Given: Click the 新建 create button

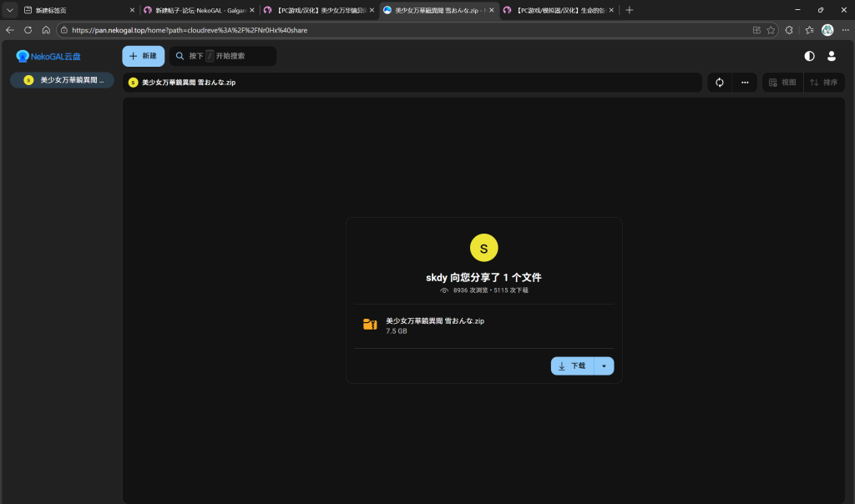Looking at the screenshot, I should click(x=143, y=56).
